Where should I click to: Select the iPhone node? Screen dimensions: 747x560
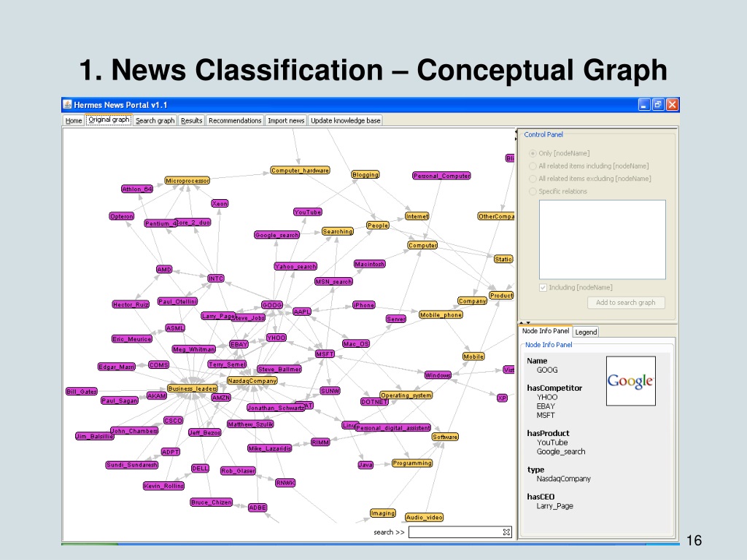point(364,305)
